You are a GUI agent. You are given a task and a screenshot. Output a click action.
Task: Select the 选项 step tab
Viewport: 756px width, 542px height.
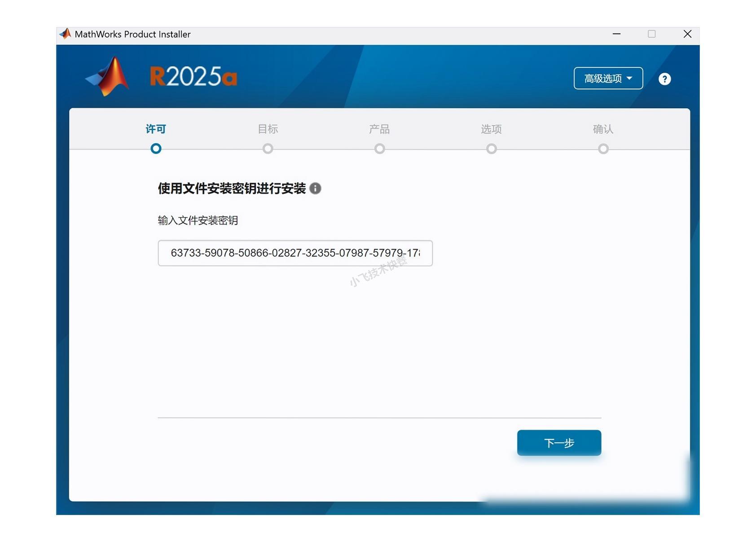coord(491,129)
